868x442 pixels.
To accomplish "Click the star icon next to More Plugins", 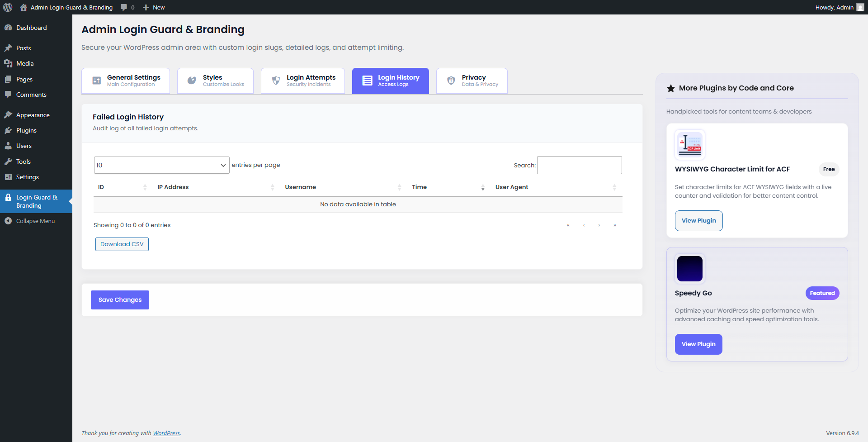I will (670, 88).
